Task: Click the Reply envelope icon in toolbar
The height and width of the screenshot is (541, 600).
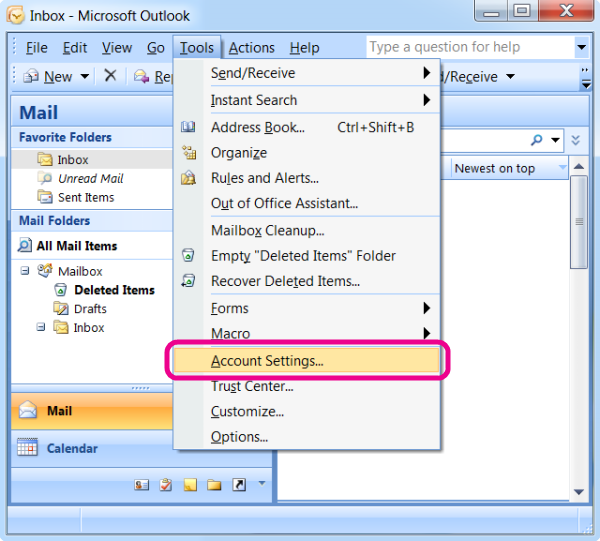Action: pyautogui.click(x=141, y=77)
